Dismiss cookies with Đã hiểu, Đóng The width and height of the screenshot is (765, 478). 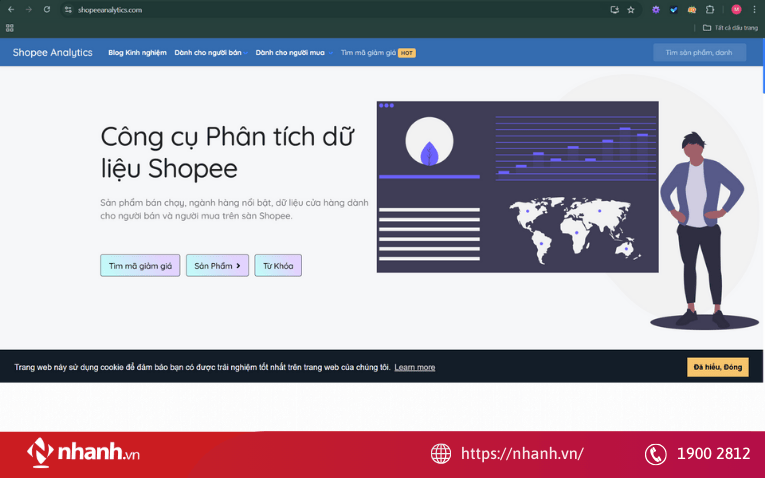click(x=718, y=367)
